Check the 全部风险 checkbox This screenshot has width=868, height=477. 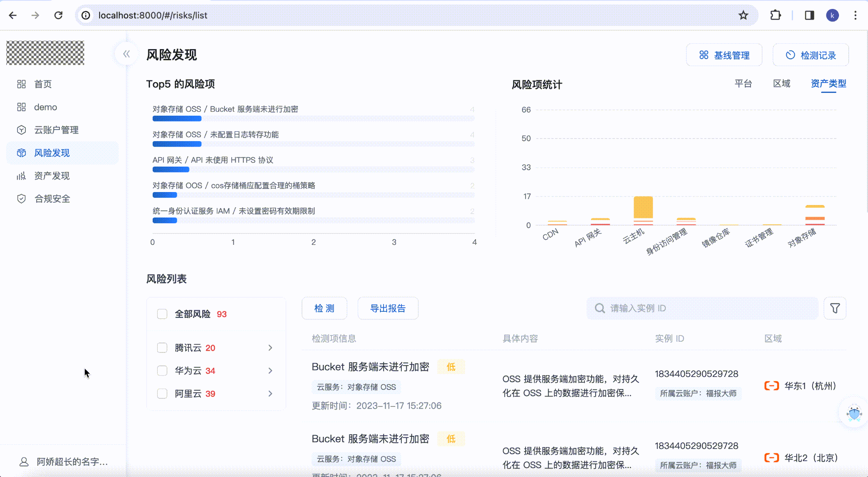point(162,314)
